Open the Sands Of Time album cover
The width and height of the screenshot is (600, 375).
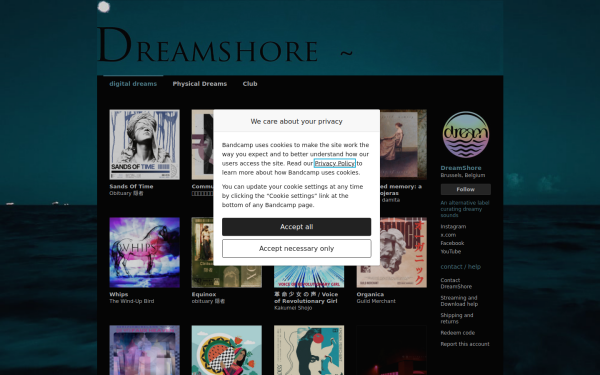144,145
